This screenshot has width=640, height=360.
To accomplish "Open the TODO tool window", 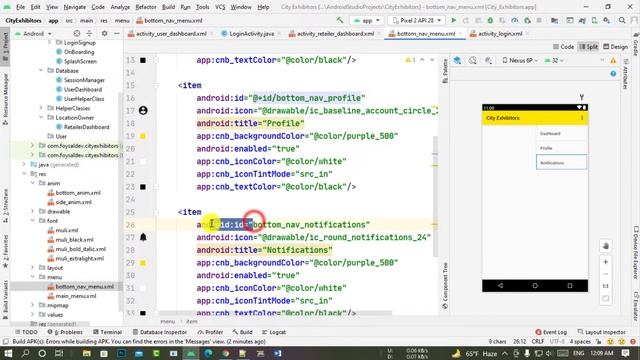I will [26, 332].
